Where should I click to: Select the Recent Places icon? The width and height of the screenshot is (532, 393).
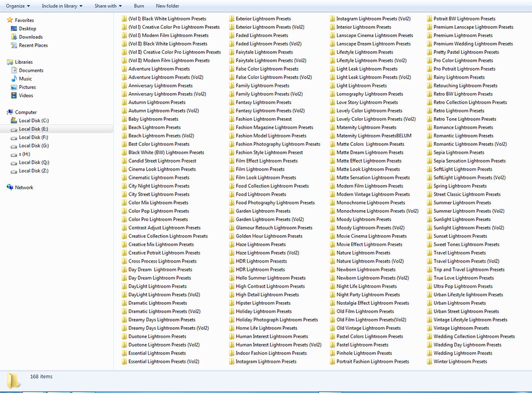click(14, 45)
